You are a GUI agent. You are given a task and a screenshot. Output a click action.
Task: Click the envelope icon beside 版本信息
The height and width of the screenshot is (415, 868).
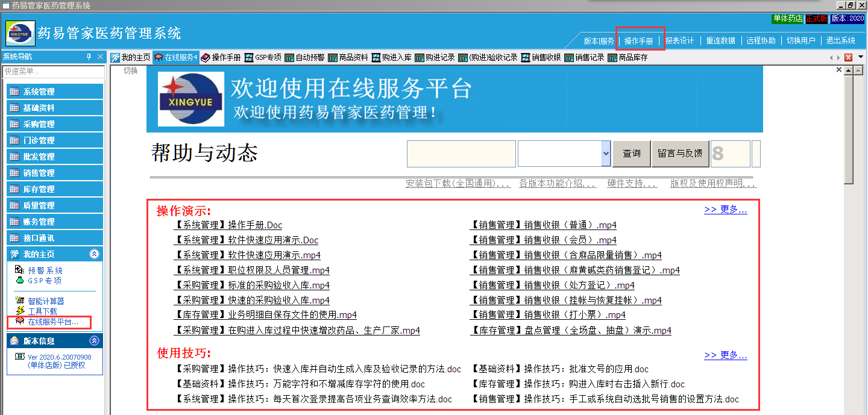click(14, 341)
